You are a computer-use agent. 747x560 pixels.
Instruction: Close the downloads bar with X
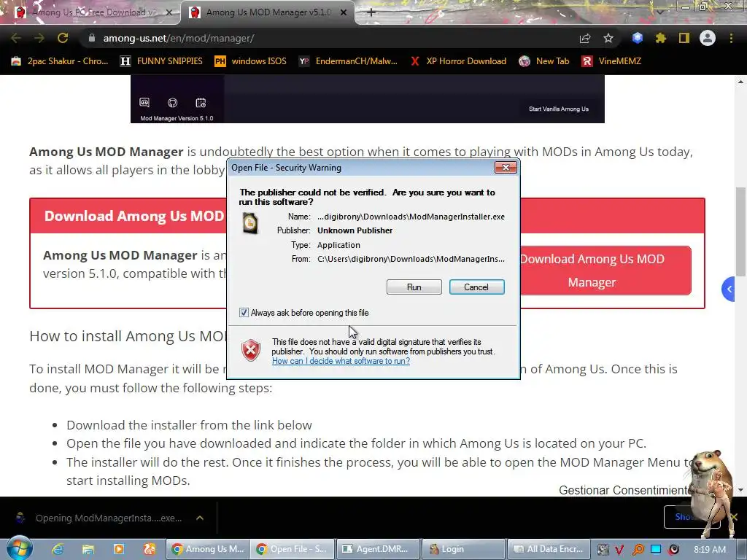[734, 517]
